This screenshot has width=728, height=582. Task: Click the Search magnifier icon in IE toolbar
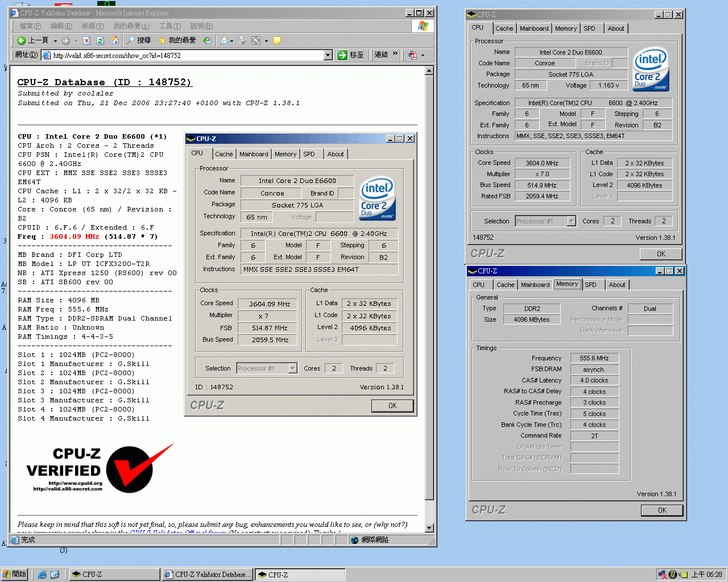click(131, 40)
